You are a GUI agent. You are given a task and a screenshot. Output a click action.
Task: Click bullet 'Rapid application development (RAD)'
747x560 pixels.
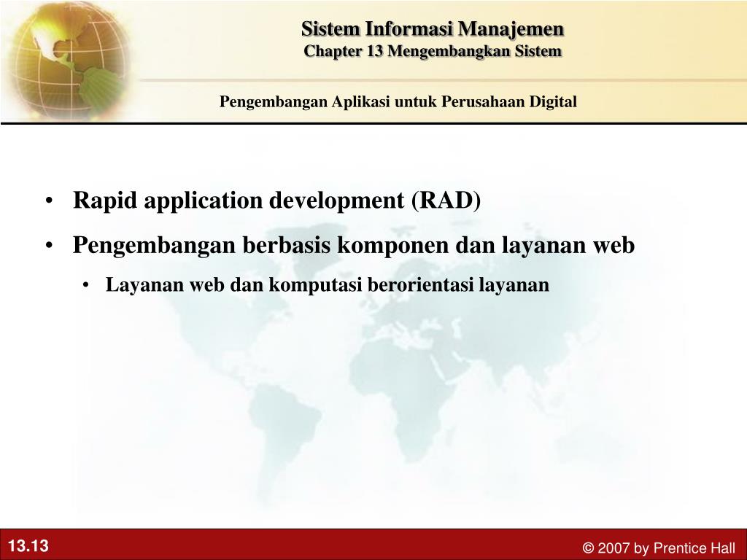coord(276,200)
